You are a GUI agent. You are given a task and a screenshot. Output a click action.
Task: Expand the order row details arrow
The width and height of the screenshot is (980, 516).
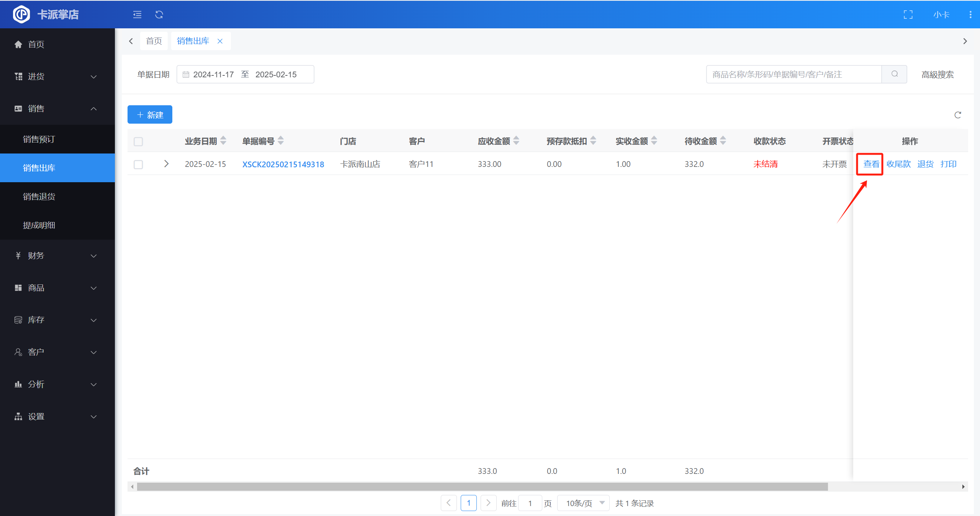point(166,164)
